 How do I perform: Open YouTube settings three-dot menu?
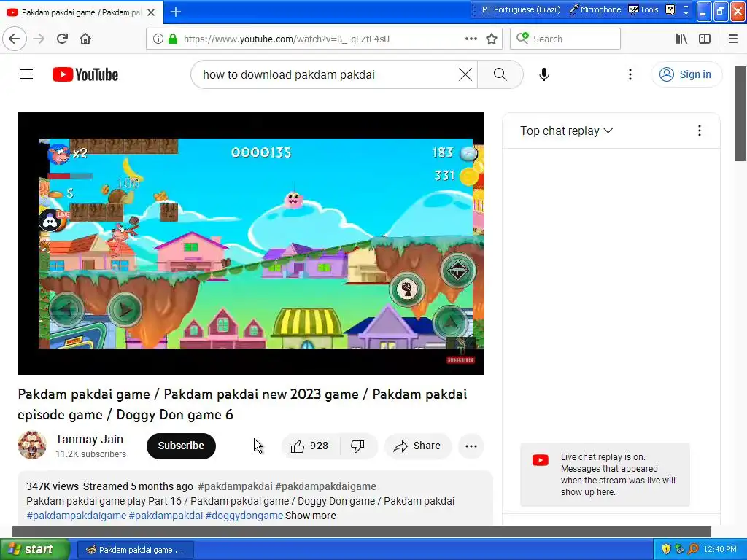[x=630, y=74]
